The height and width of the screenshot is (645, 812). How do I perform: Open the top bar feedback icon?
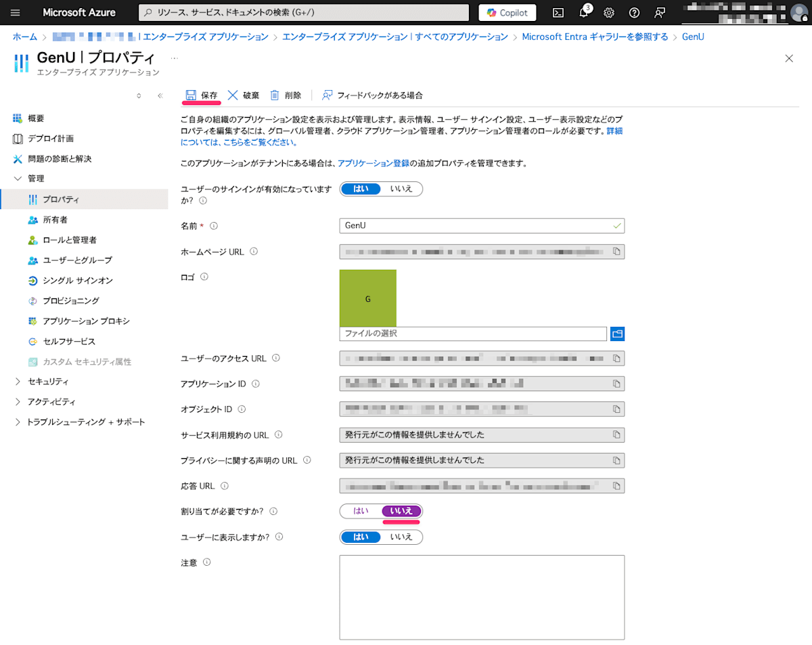[x=660, y=12]
